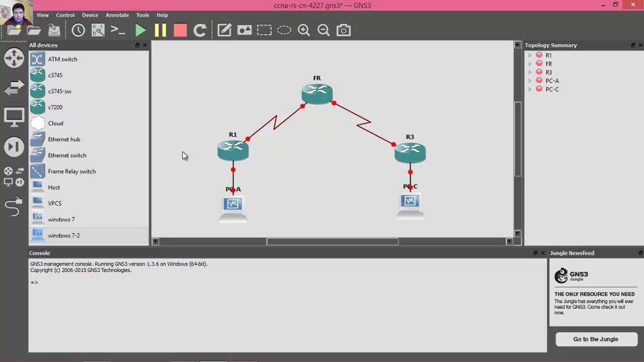Open the Tools menu
Image resolution: width=644 pixels, height=362 pixels.
[x=142, y=15]
